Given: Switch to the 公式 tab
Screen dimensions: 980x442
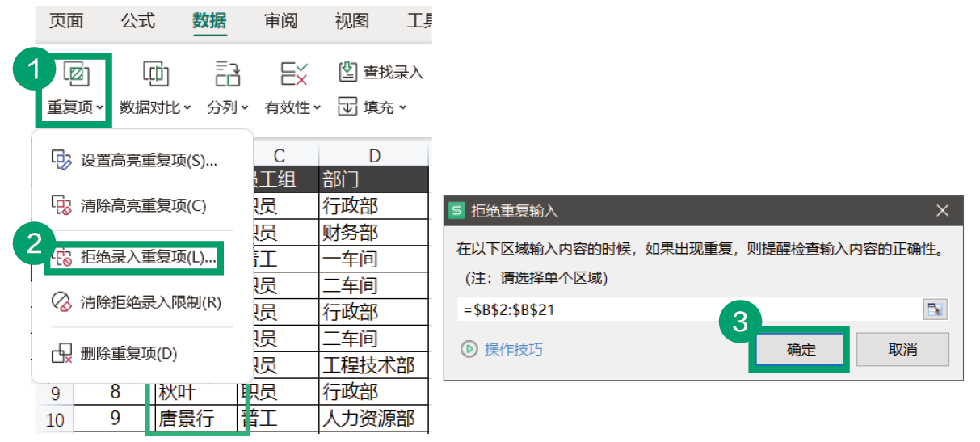Looking at the screenshot, I should [x=137, y=21].
